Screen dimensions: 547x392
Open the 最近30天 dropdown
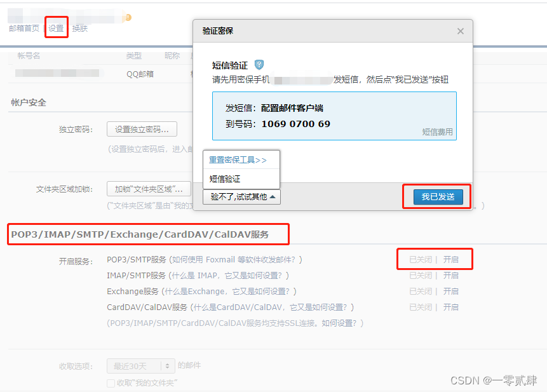140,366
